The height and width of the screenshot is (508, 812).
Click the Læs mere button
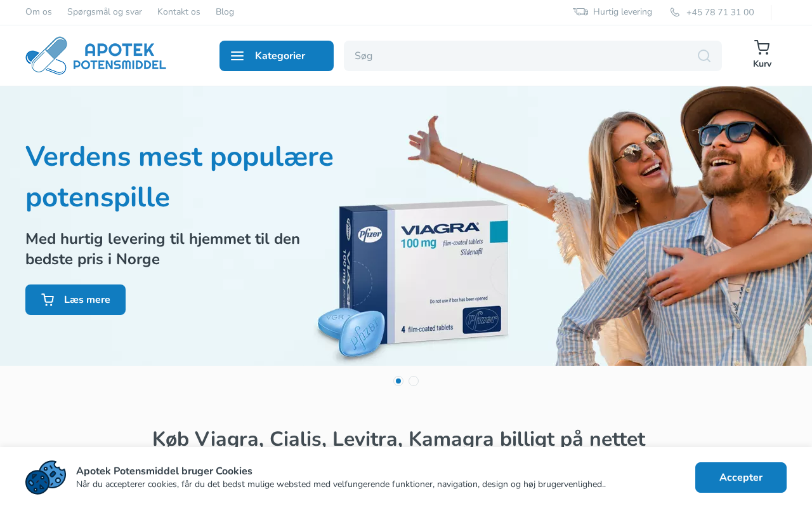click(x=75, y=300)
